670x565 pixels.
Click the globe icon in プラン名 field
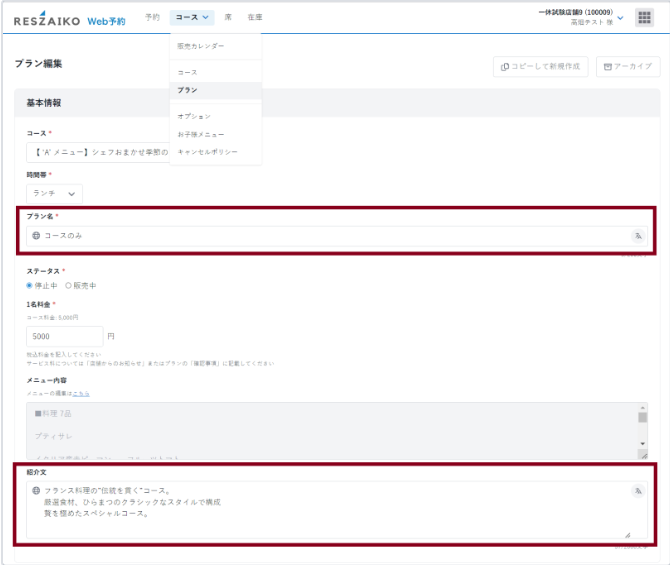point(36,236)
